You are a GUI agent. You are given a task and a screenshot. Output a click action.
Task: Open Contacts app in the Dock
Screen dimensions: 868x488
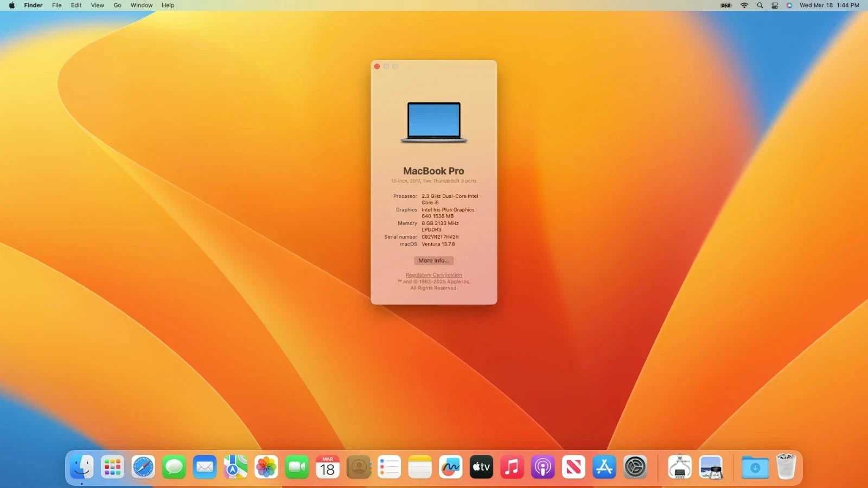tap(359, 467)
